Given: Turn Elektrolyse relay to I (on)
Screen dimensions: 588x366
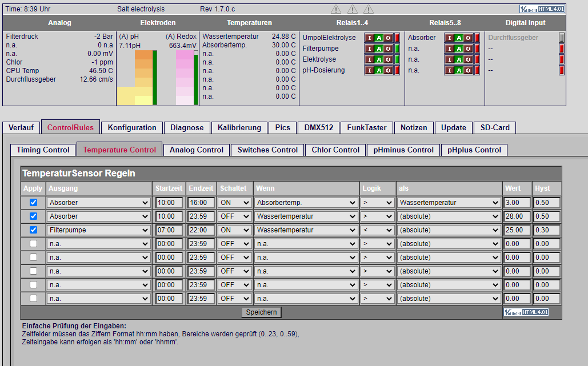Looking at the screenshot, I should tap(370, 59).
